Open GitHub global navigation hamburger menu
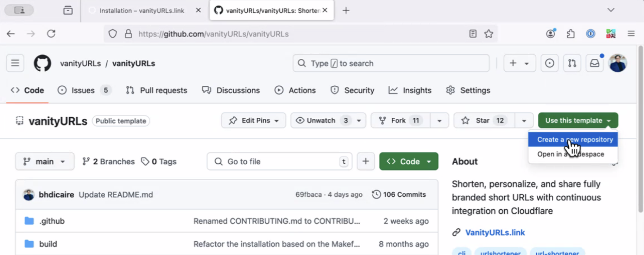 [x=15, y=63]
